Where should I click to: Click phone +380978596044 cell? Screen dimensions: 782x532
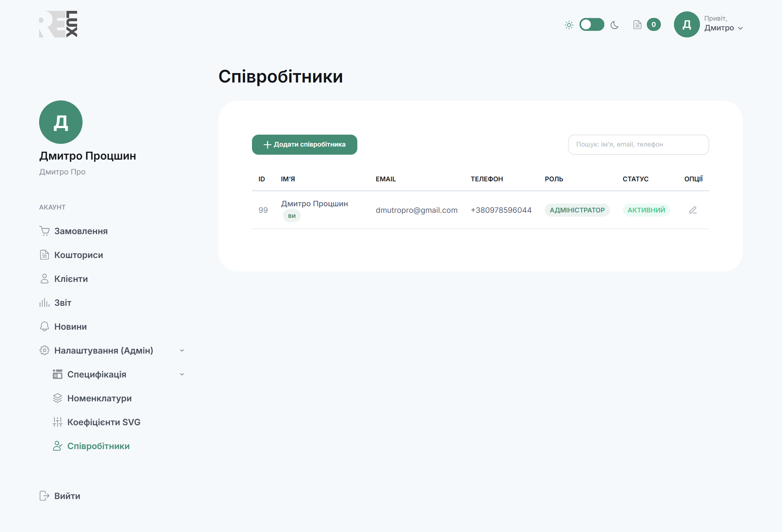501,210
